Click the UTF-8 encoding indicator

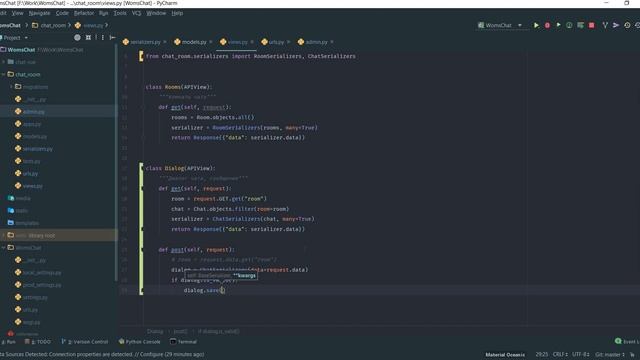coord(580,355)
